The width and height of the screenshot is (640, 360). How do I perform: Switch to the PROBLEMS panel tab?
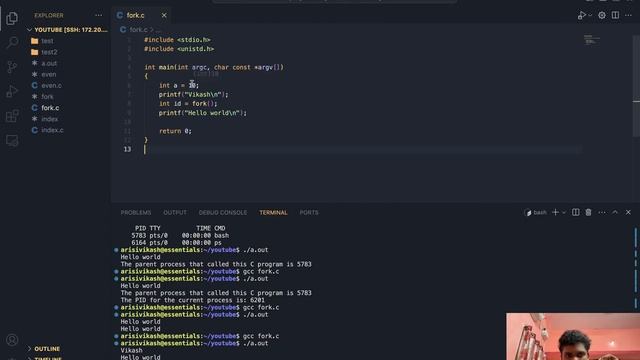(136, 213)
